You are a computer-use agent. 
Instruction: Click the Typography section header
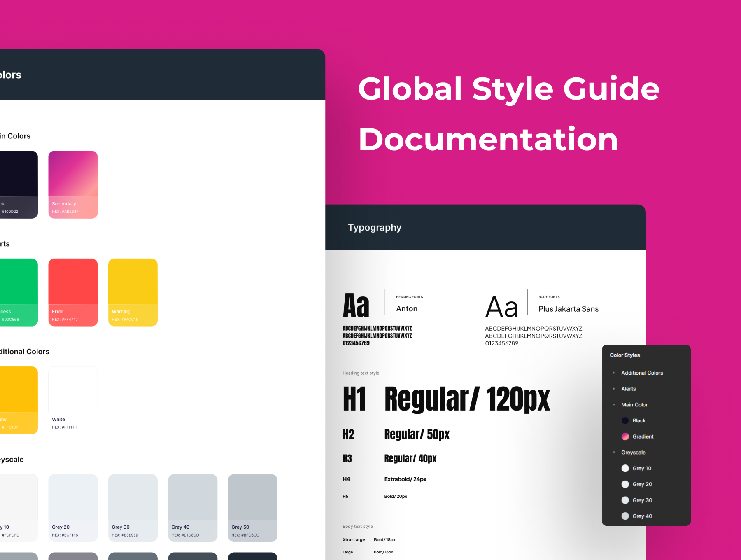click(x=374, y=228)
